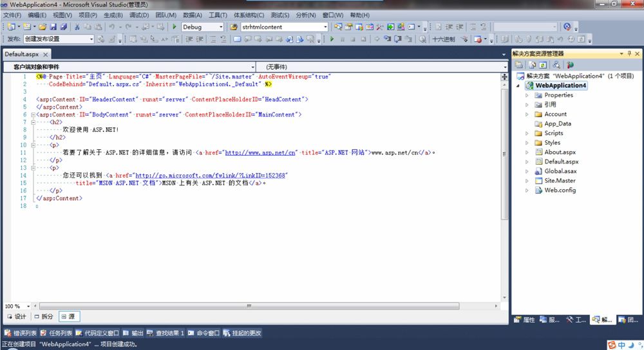Toggle hexadecimal display with 十六进制 button
The height and width of the screenshot is (350, 644).
click(x=444, y=39)
